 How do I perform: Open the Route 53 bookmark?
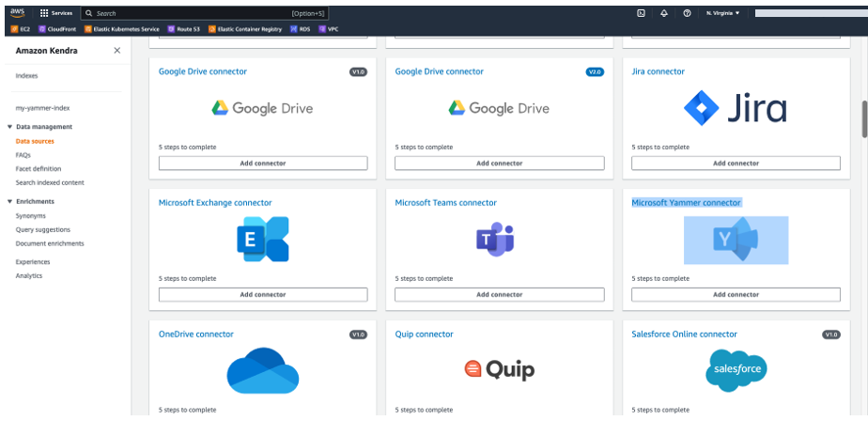pyautogui.click(x=184, y=29)
